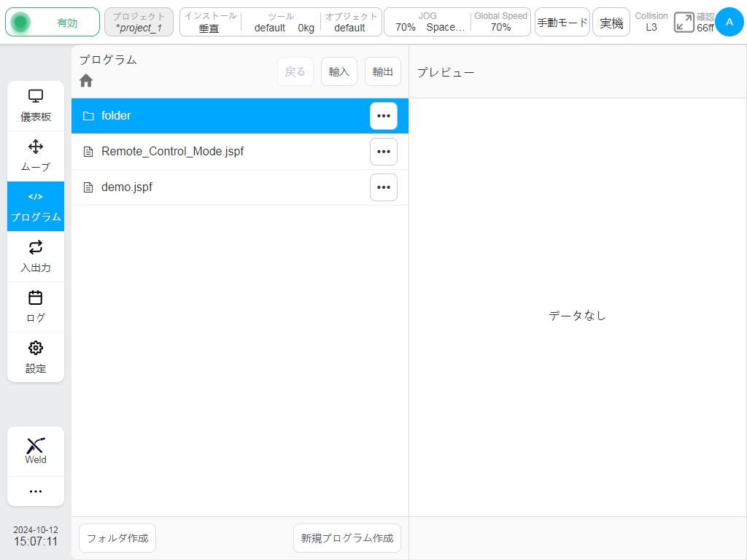747x560 pixels.
Task: Go to program home directory icon
Action: pos(86,80)
